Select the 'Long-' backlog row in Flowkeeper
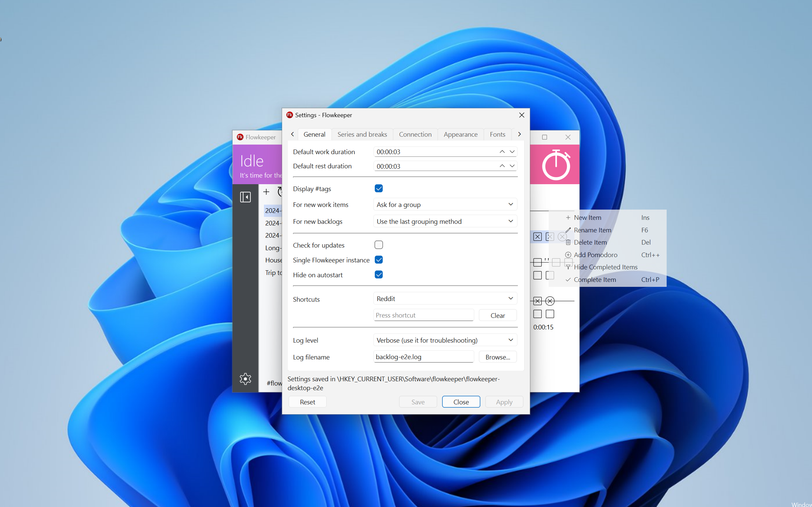 coord(273,248)
